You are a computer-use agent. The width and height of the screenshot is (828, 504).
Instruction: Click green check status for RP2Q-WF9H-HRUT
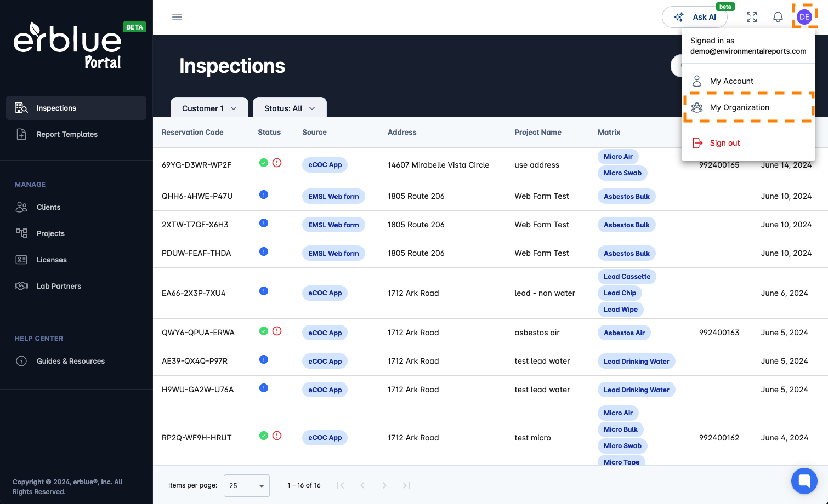click(264, 436)
